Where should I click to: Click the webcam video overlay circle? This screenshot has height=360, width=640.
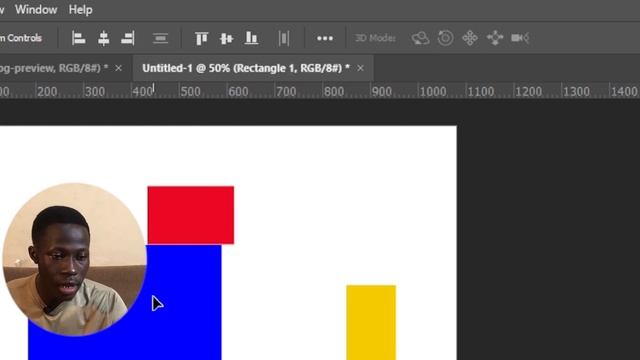(74, 260)
